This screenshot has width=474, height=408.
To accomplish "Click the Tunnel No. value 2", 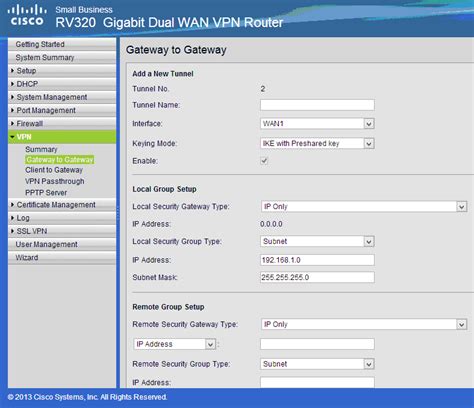I will pyautogui.click(x=263, y=89).
